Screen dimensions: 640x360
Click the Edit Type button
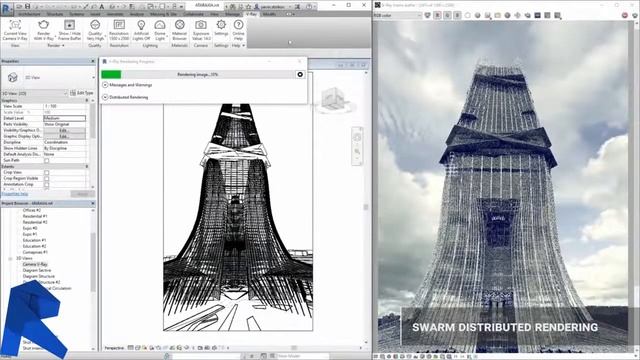tap(82, 93)
